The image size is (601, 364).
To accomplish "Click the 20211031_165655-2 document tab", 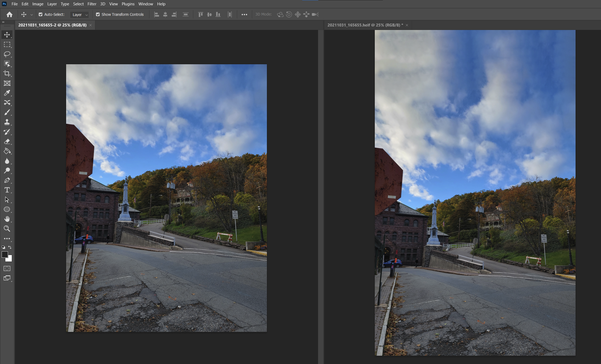I will (x=51, y=25).
